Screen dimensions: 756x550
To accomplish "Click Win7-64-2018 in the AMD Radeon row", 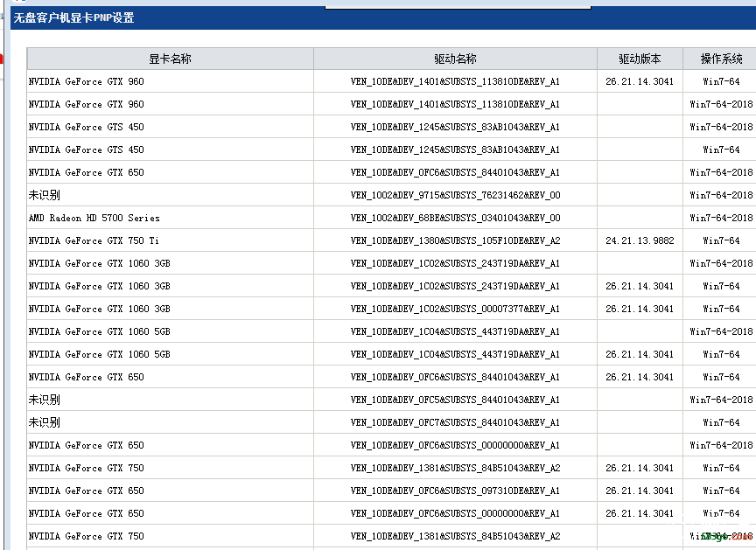I will tap(721, 218).
